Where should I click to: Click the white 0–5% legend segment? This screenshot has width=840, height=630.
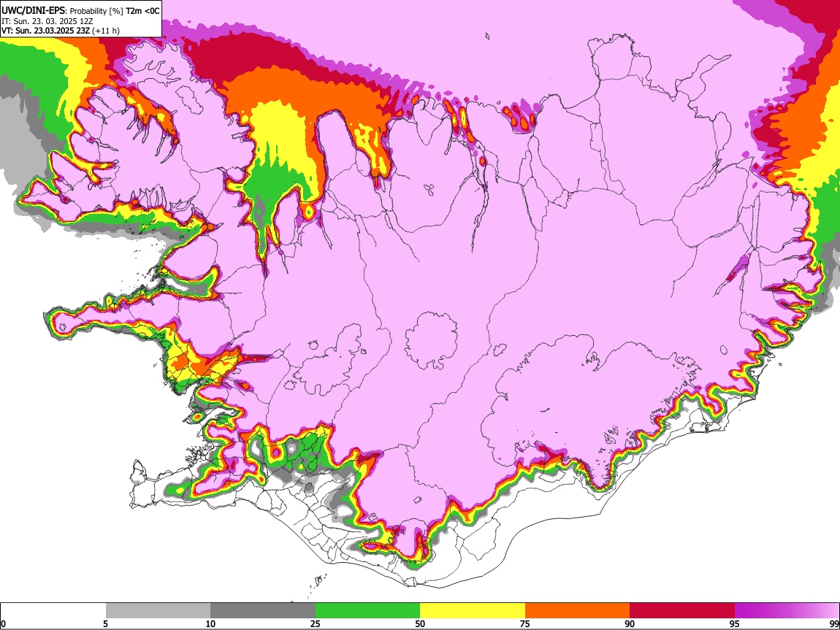click(53, 611)
